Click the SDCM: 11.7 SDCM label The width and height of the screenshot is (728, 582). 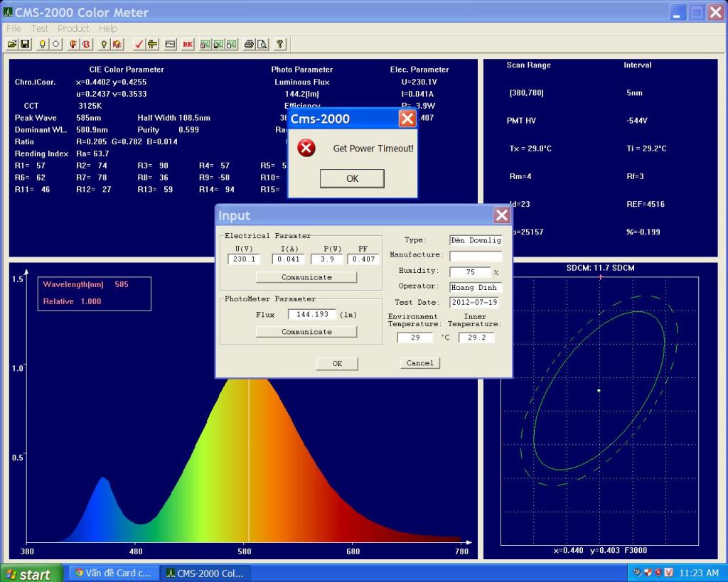600,268
